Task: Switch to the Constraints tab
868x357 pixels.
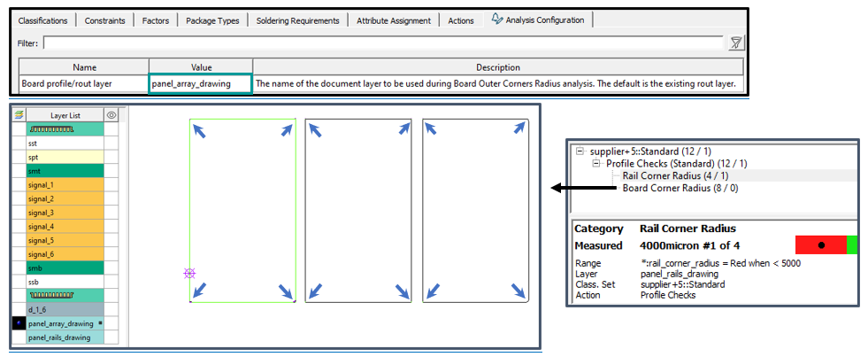Action: tap(104, 20)
